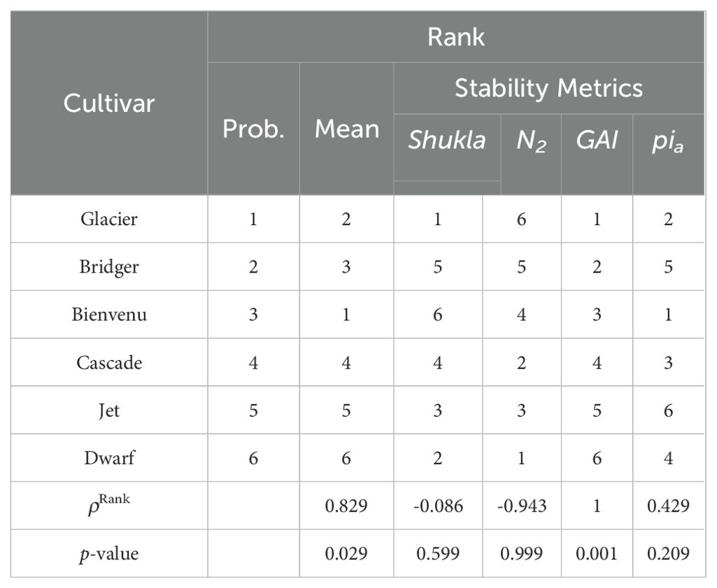The image size is (717, 588).
Task: Select the Dwarf row label
Action: 108,457
